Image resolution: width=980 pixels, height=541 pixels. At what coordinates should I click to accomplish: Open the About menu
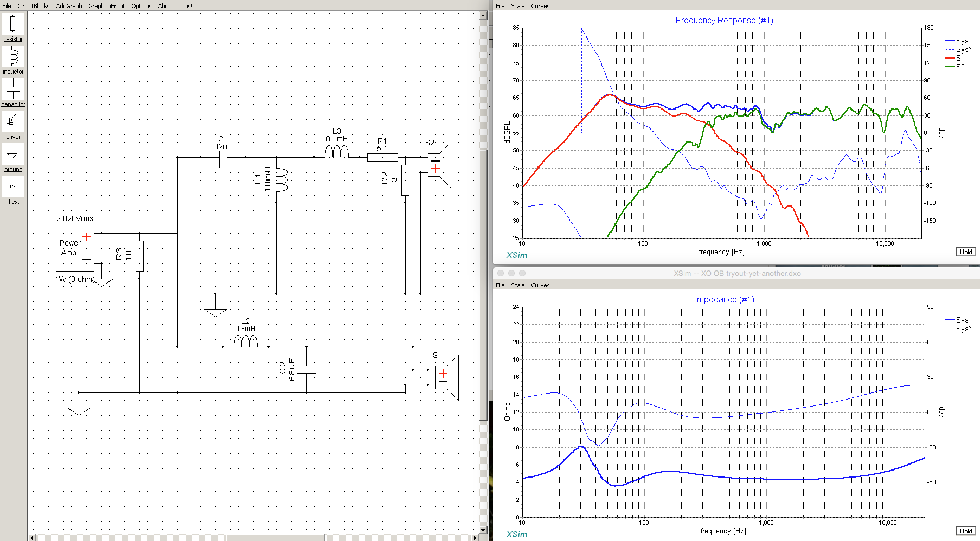point(166,6)
